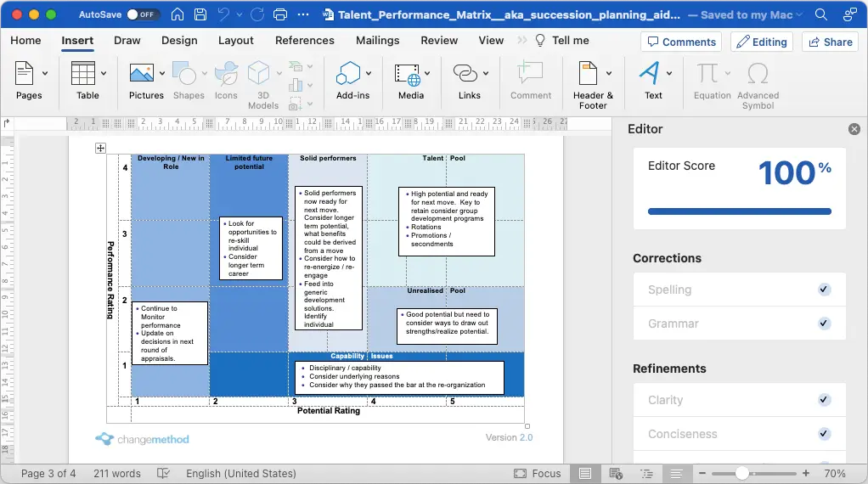The width and height of the screenshot is (868, 484).
Task: Click the Share button
Action: pyautogui.click(x=831, y=42)
